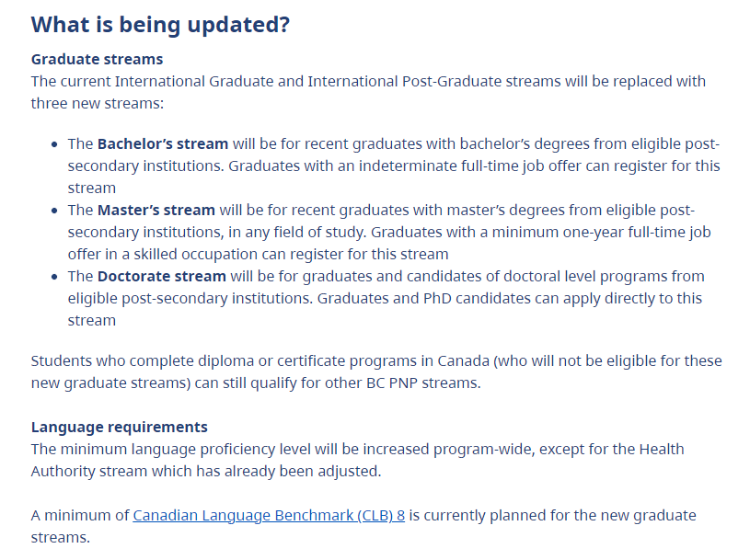This screenshot has height=560, width=750.
Task: Click the "Health Authority stream" sentence
Action: 357,460
